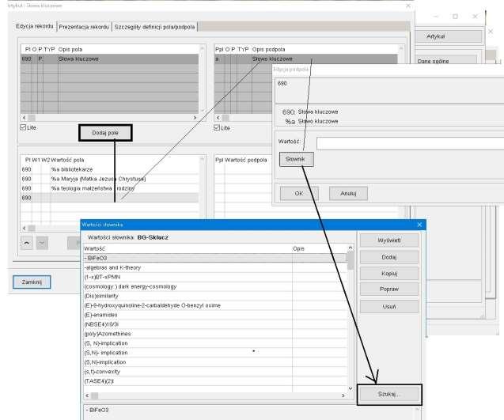Close the Wartości słownika window
Image resolution: width=504 pixels, height=420 pixels.
tap(419, 225)
